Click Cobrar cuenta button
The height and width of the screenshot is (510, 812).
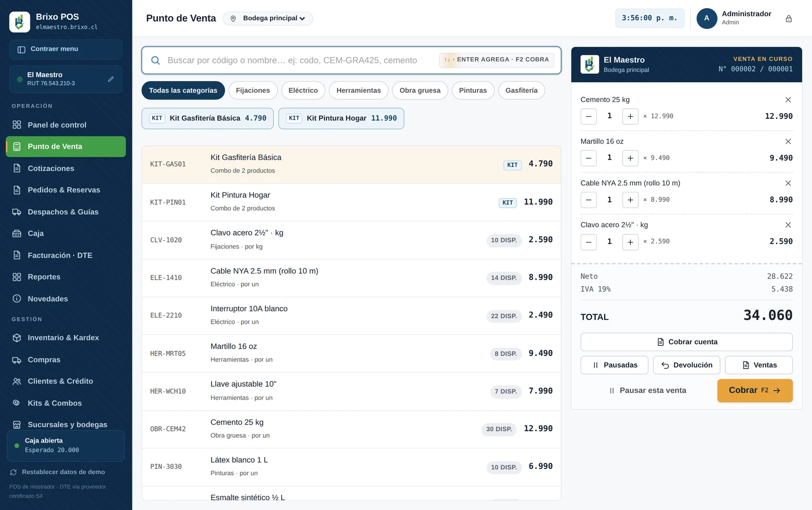pos(686,342)
